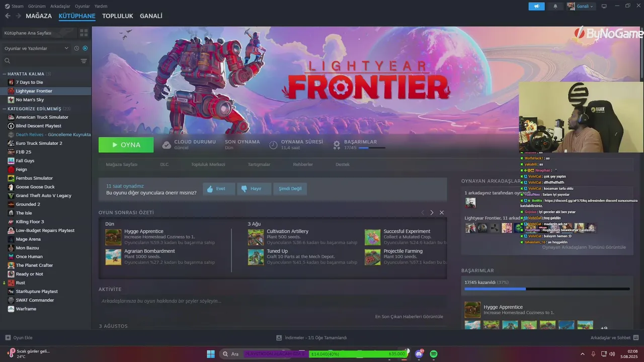Click the Tuned Up achievement icon
This screenshot has width=644, height=362.
256,256
